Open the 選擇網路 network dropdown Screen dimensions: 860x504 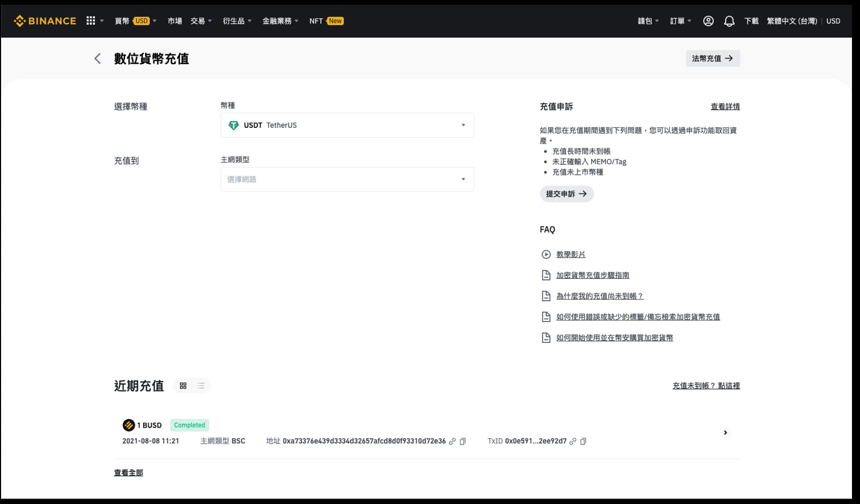click(347, 179)
